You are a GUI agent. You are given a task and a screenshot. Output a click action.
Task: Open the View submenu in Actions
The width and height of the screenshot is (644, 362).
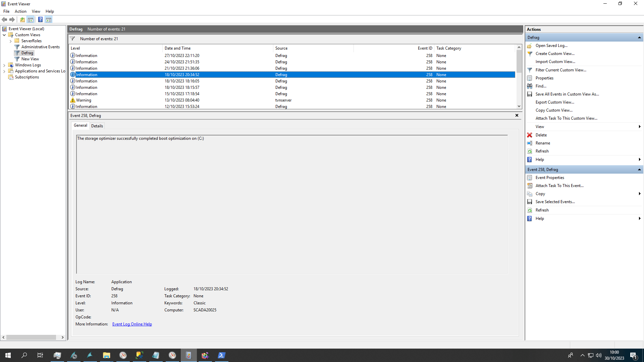tap(584, 127)
